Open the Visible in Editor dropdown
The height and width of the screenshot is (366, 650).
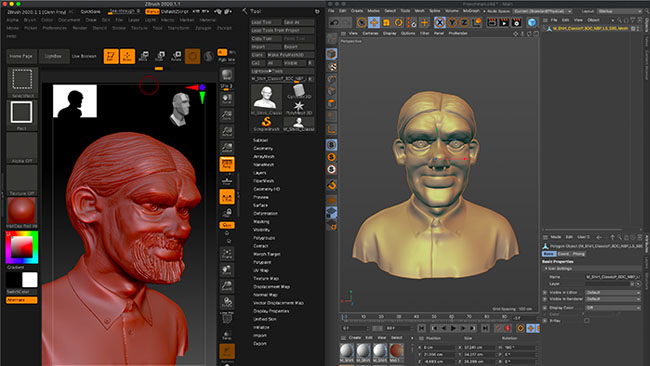pos(613,292)
